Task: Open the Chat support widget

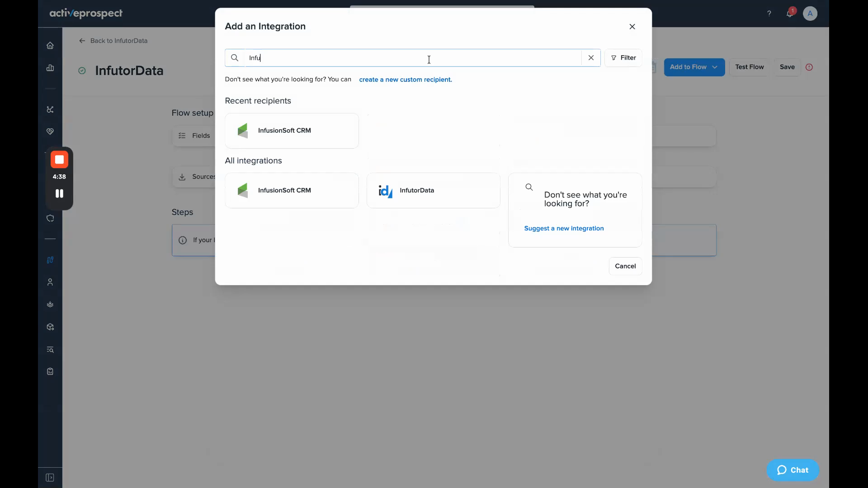Action: 793,470
